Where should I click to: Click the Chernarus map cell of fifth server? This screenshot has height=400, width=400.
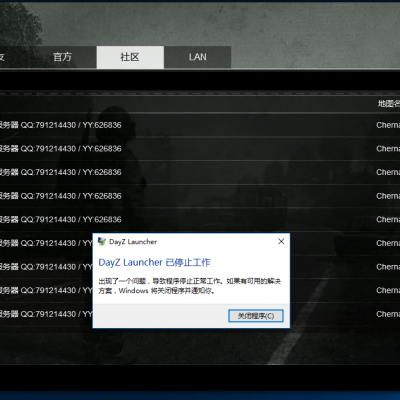[x=388, y=219]
